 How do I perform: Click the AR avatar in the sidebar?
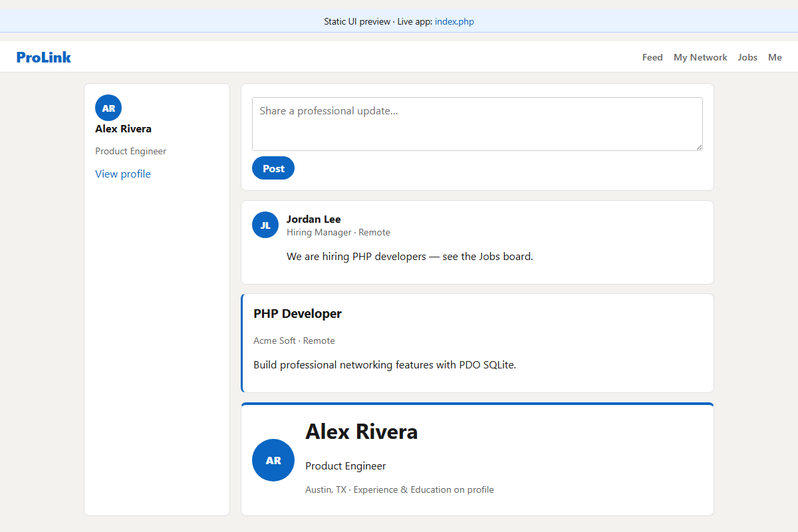(108, 108)
